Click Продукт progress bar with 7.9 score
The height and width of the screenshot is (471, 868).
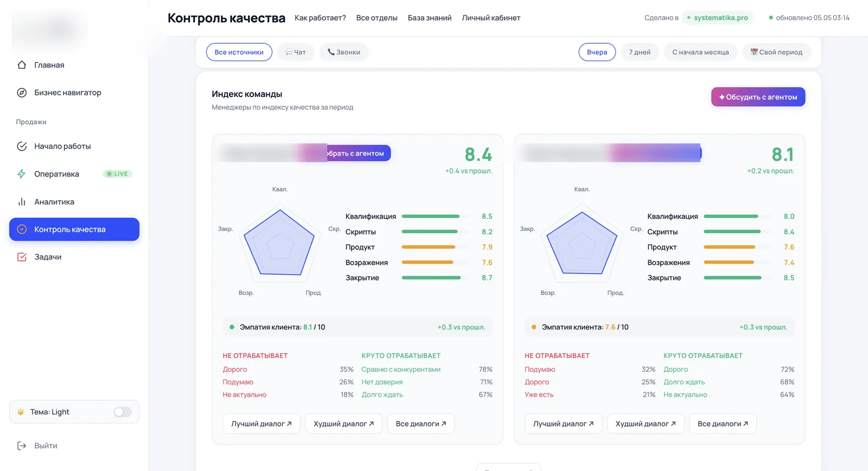click(x=436, y=247)
